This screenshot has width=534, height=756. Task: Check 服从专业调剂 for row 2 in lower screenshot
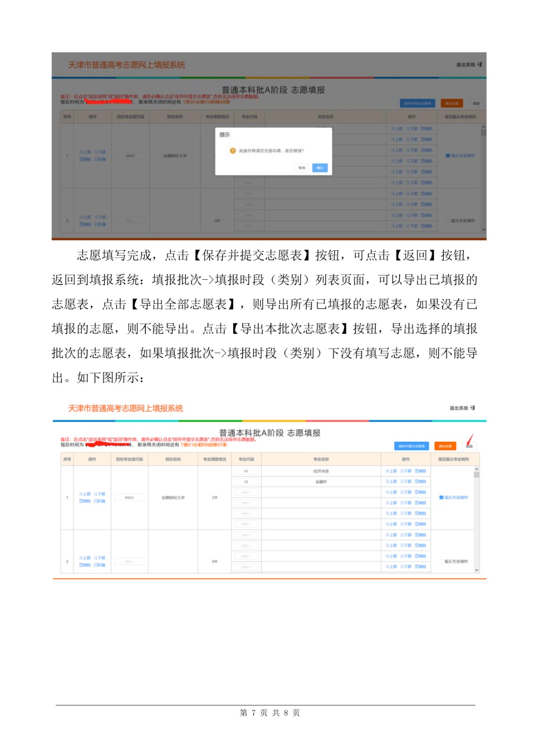[x=441, y=561]
